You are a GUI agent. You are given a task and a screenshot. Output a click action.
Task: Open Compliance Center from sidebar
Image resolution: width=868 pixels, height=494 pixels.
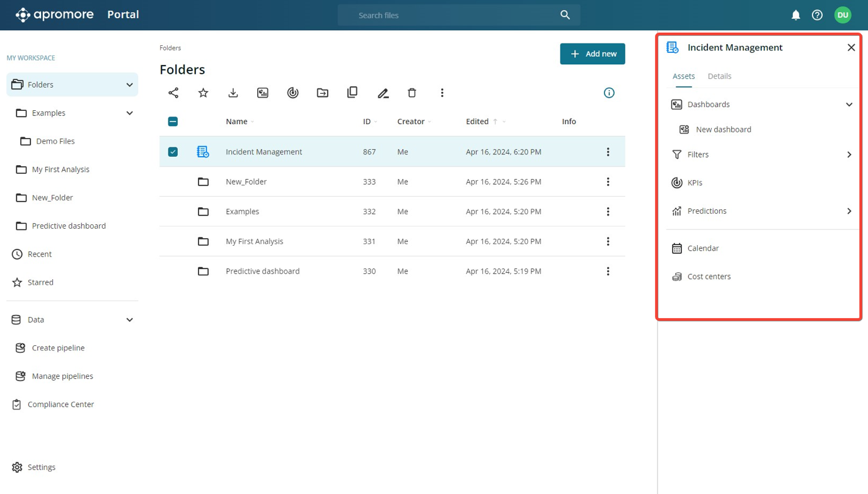tap(61, 405)
